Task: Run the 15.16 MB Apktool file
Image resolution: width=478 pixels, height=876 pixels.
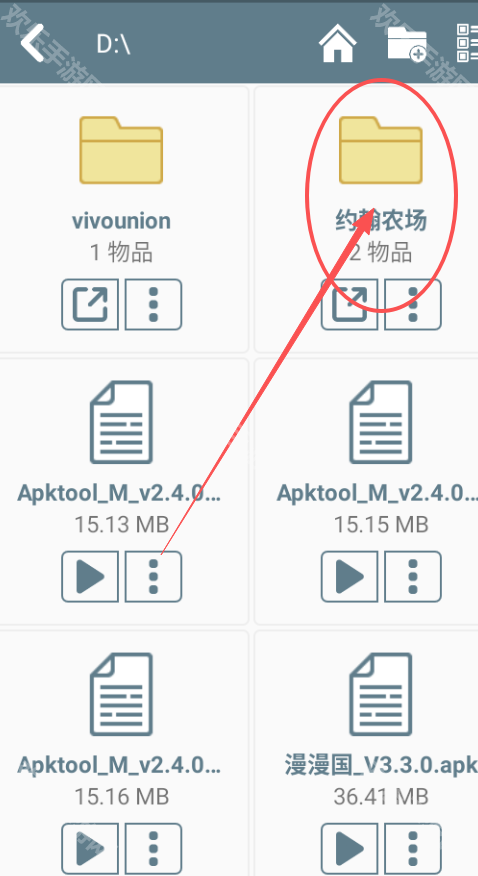Action: pyautogui.click(x=90, y=849)
